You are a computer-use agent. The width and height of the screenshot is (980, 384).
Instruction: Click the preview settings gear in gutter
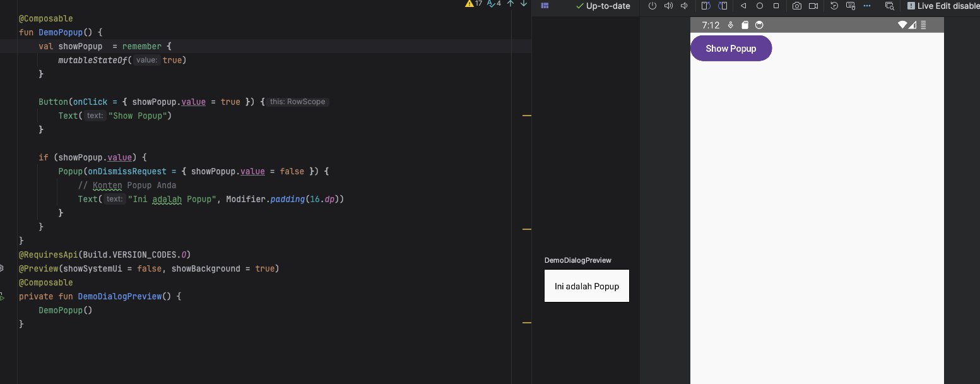point(2,268)
